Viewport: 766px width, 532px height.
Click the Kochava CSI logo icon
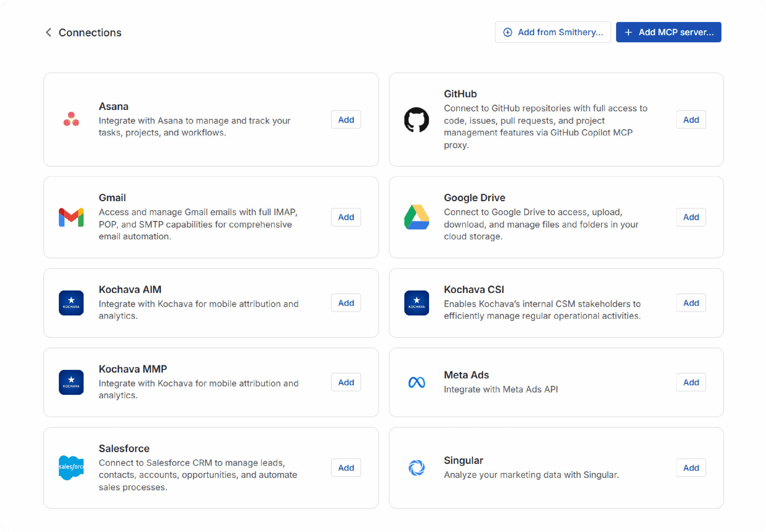416,303
